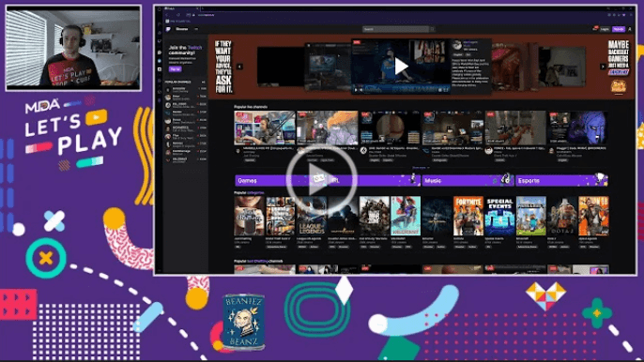644x362 pixels.
Task: Open the Valorant category cover
Action: click(406, 216)
